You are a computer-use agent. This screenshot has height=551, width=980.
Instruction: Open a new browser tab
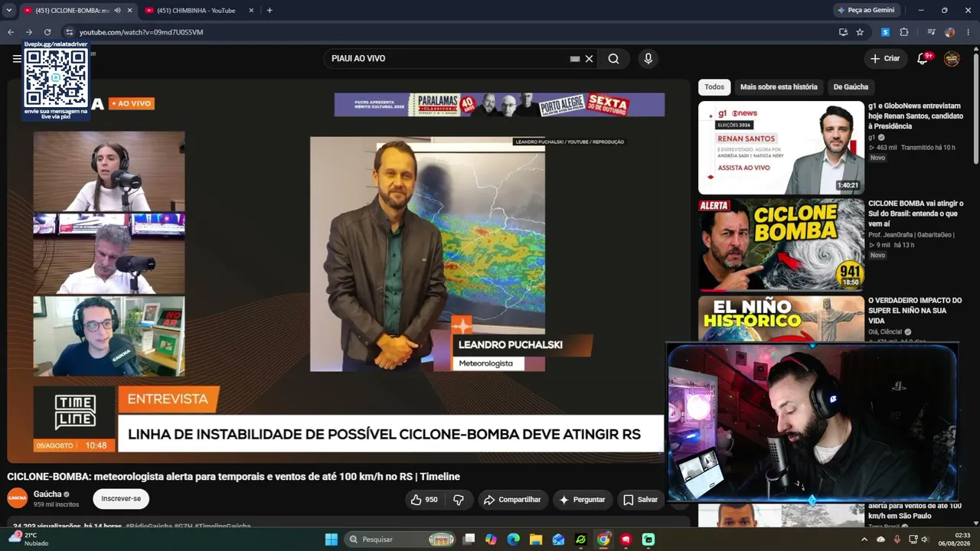pyautogui.click(x=269, y=11)
